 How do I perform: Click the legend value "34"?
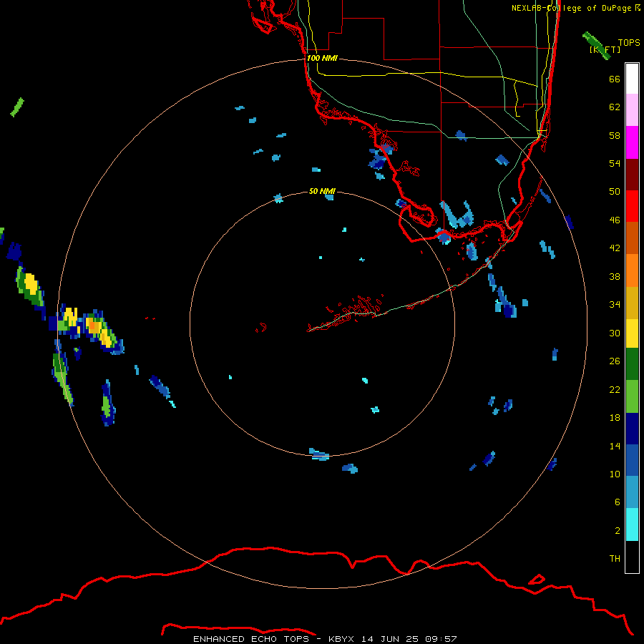(x=615, y=304)
